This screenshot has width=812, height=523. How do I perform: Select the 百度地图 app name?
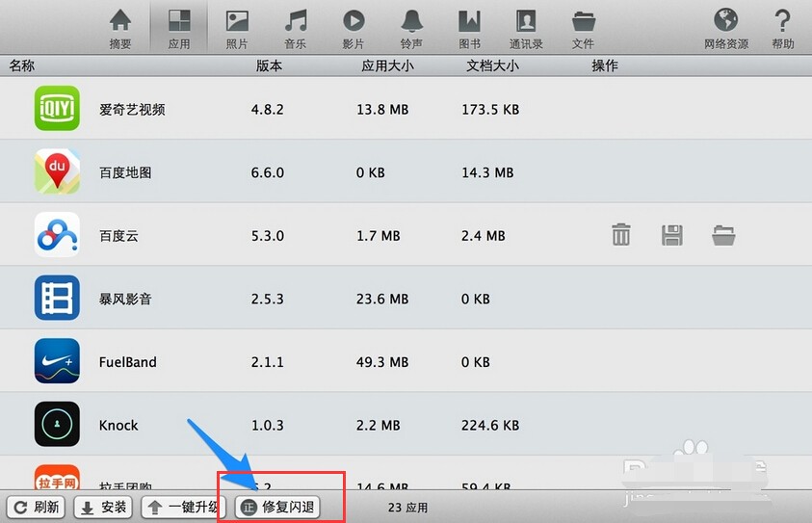125,172
